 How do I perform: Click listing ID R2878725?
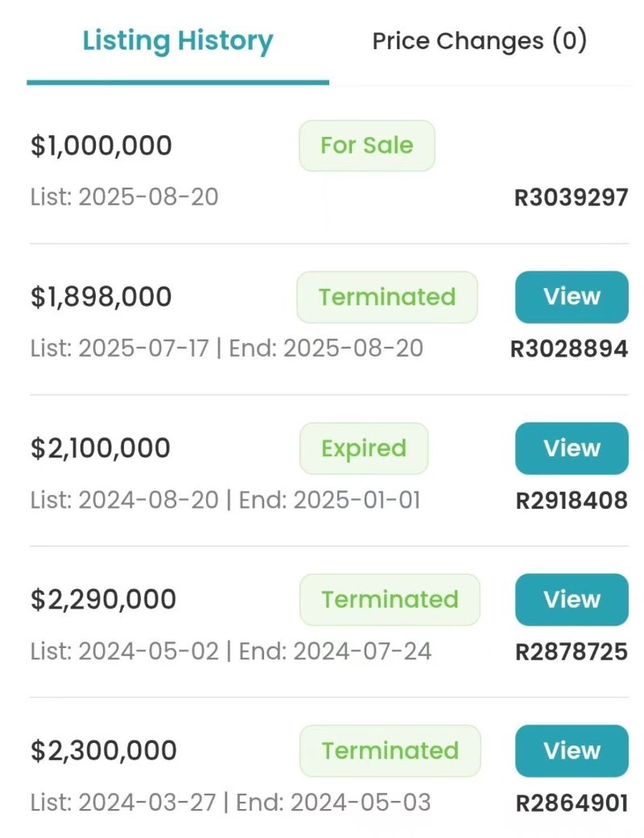(571, 651)
